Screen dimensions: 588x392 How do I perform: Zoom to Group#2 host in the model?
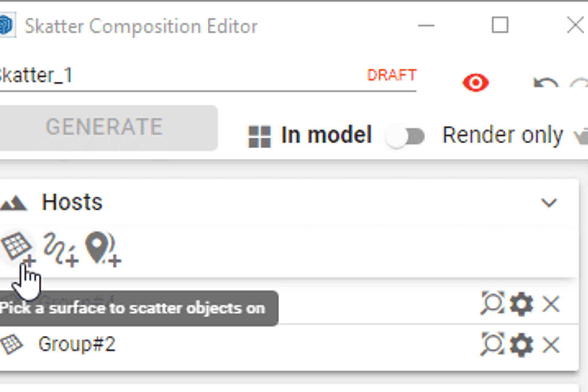click(x=492, y=344)
